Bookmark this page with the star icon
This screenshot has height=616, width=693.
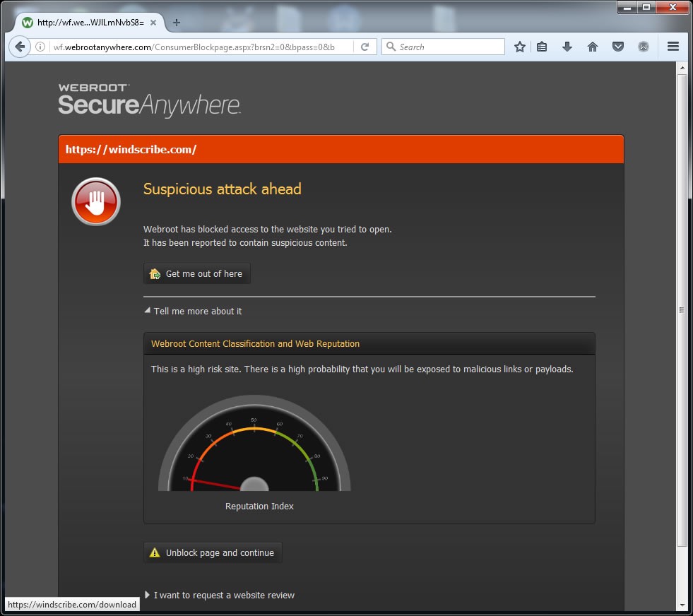click(x=520, y=47)
